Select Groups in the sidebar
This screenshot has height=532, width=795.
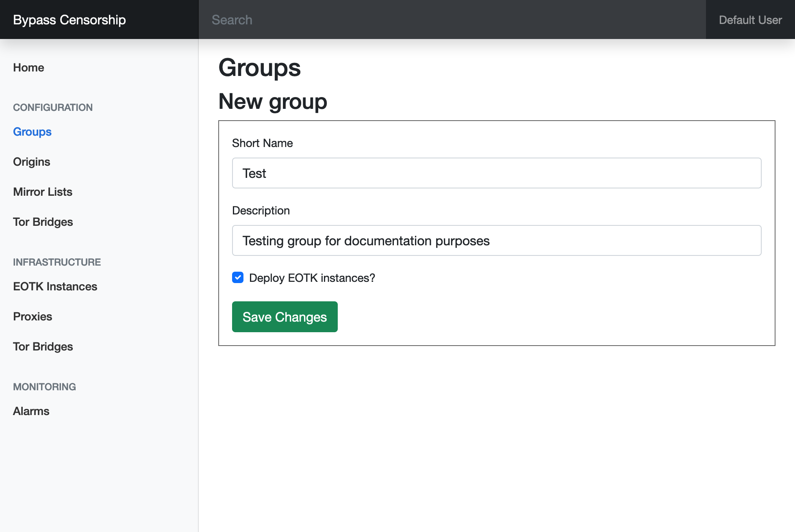32,132
